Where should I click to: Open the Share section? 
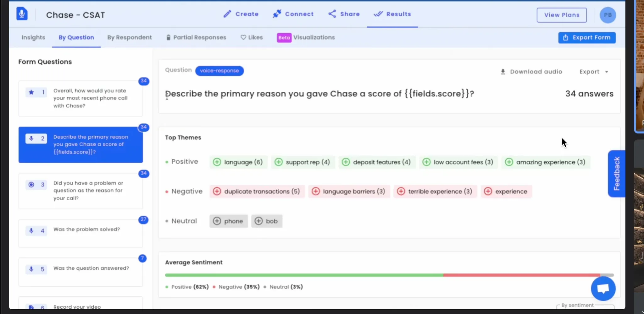(x=344, y=14)
